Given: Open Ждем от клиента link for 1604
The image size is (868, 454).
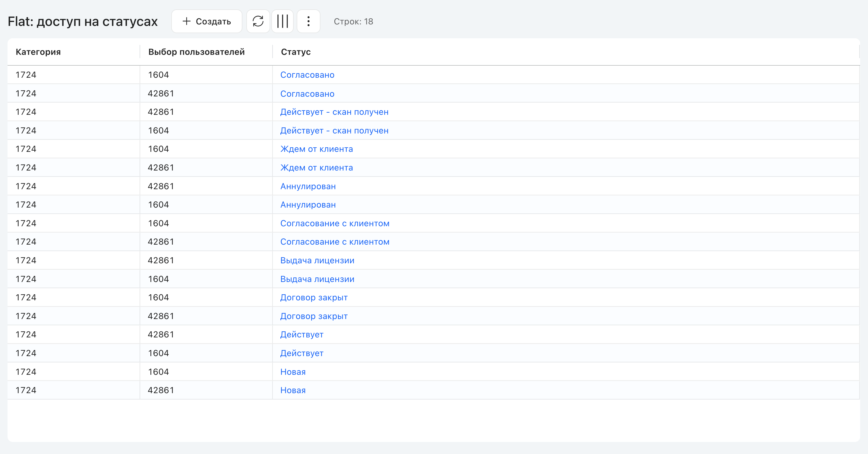Looking at the screenshot, I should coord(316,149).
